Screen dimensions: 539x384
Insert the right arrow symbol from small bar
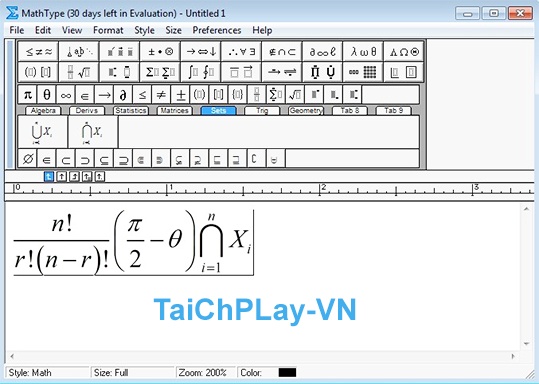104,95
